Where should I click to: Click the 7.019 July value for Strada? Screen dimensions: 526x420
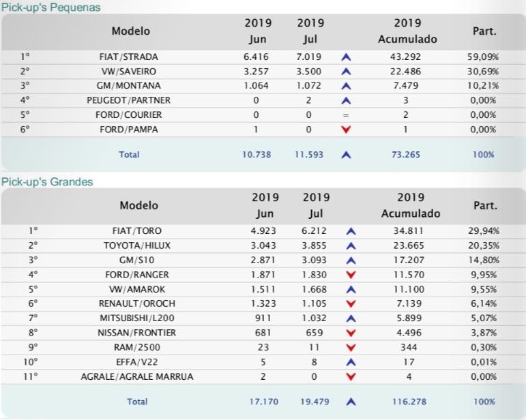pos(309,57)
